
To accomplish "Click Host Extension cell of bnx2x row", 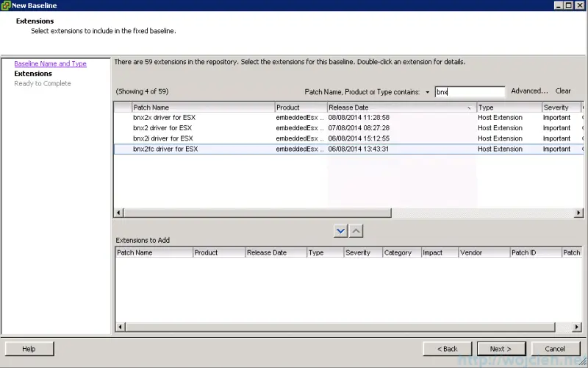I will [x=500, y=118].
